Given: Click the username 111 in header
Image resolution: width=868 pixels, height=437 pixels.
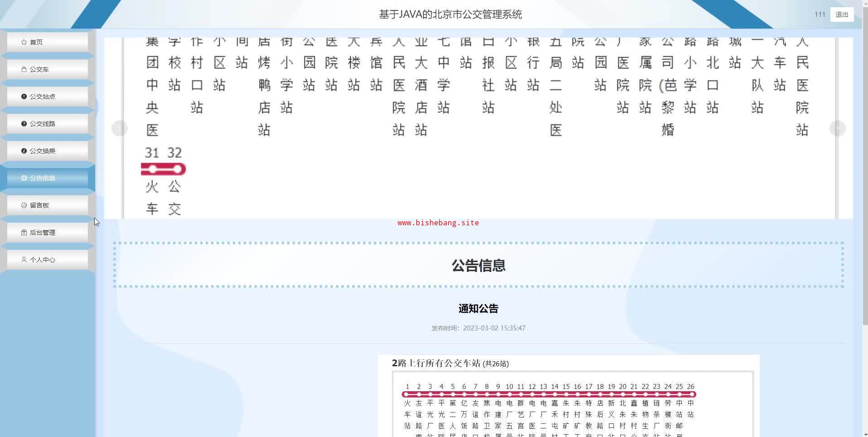Looking at the screenshot, I should point(820,15).
